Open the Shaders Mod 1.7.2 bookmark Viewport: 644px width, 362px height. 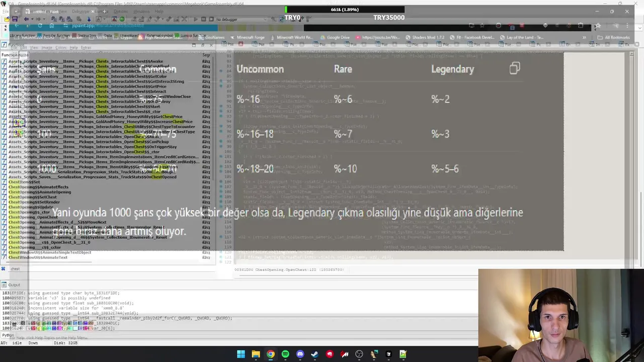pos(424,37)
